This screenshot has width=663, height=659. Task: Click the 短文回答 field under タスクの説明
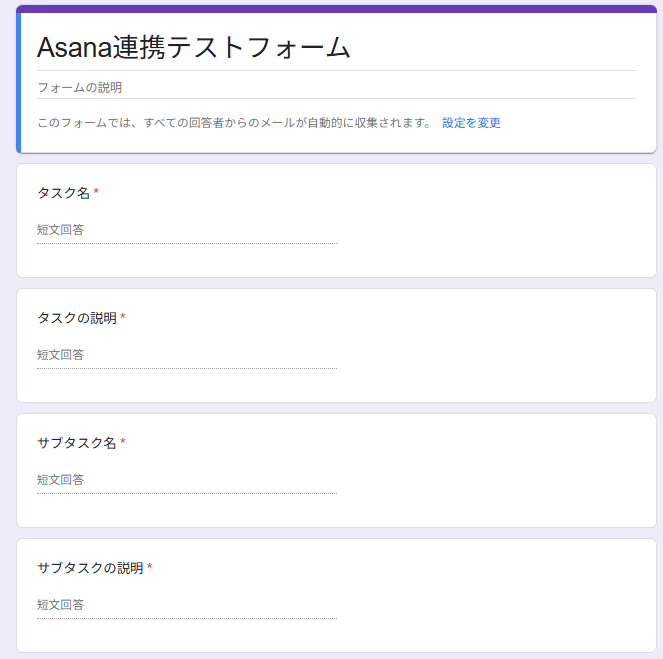(x=186, y=355)
